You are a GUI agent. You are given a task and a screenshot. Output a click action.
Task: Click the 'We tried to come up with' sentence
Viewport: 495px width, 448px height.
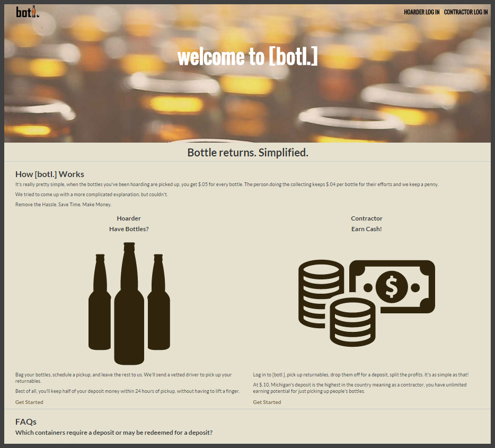point(92,195)
